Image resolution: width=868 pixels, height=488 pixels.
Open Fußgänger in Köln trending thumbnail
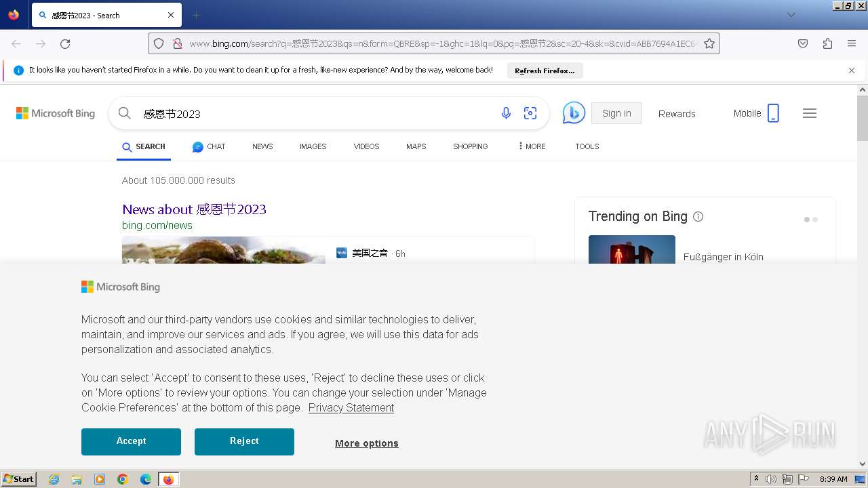tap(632, 249)
